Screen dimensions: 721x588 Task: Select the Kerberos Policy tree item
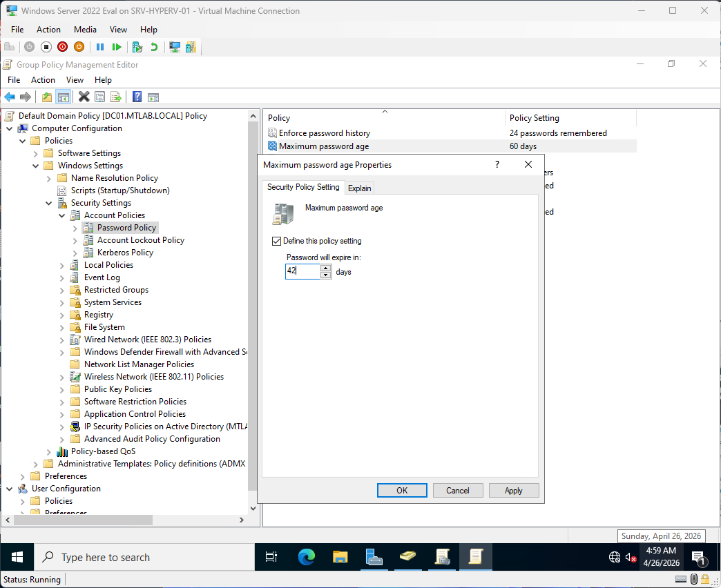click(125, 253)
